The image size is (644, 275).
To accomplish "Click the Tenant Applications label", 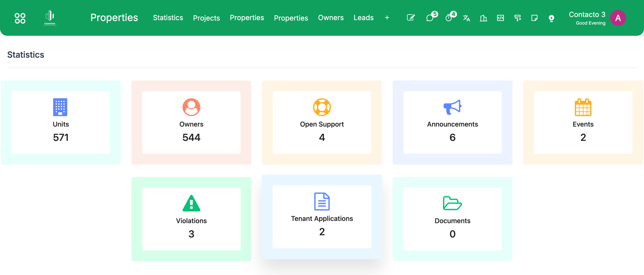I will (322, 219).
